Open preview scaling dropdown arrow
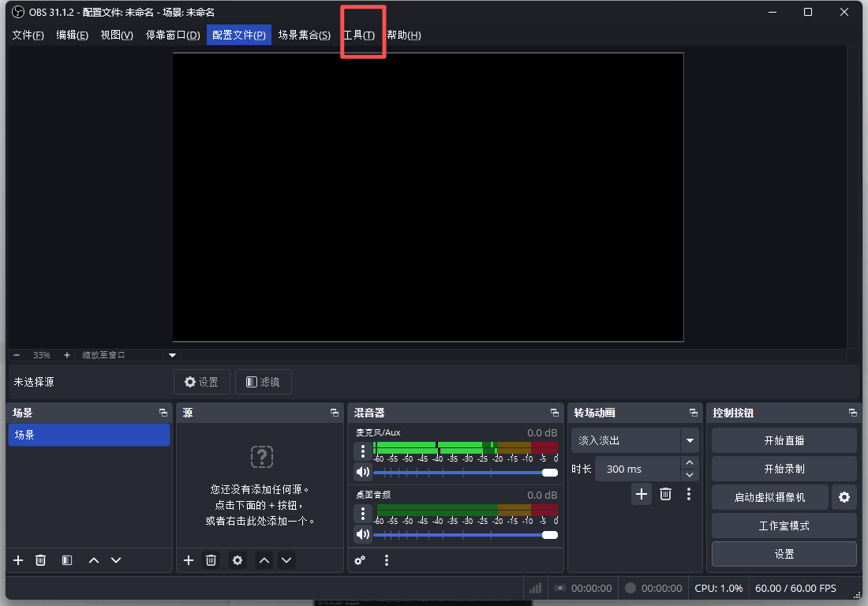 tap(173, 355)
